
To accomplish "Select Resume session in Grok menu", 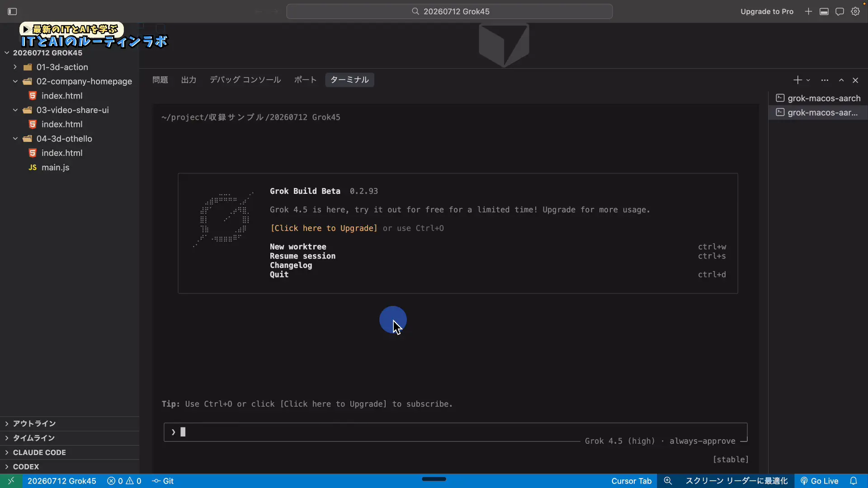I will tap(302, 256).
